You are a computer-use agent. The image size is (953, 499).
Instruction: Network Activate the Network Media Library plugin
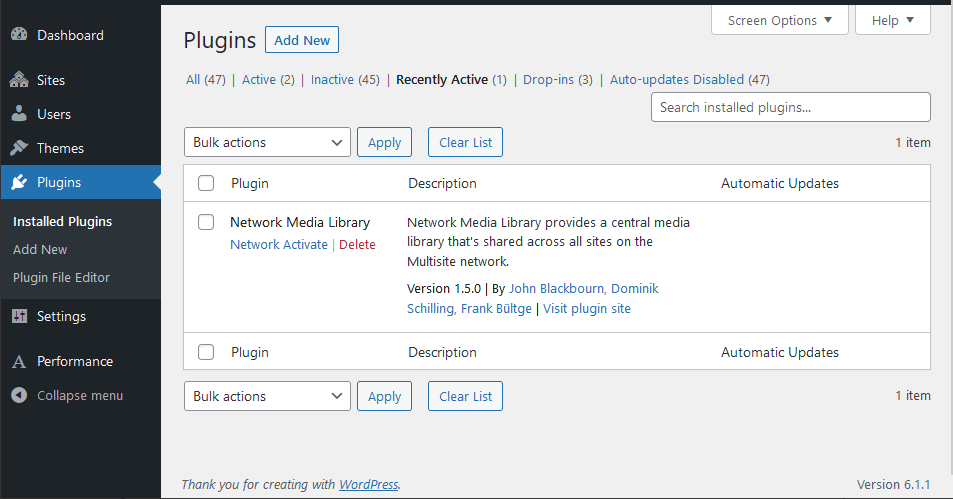pyautogui.click(x=279, y=244)
